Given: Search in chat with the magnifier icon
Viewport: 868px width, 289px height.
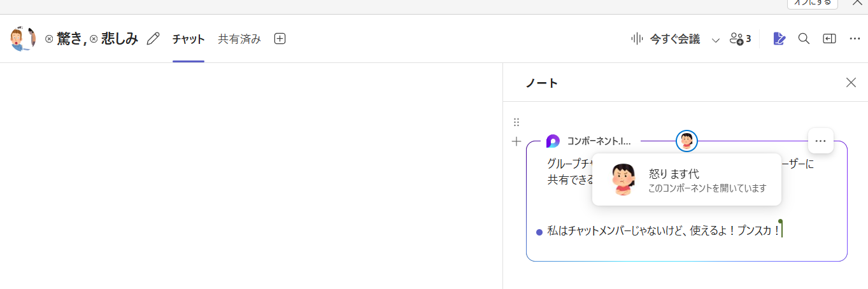Looking at the screenshot, I should (804, 39).
